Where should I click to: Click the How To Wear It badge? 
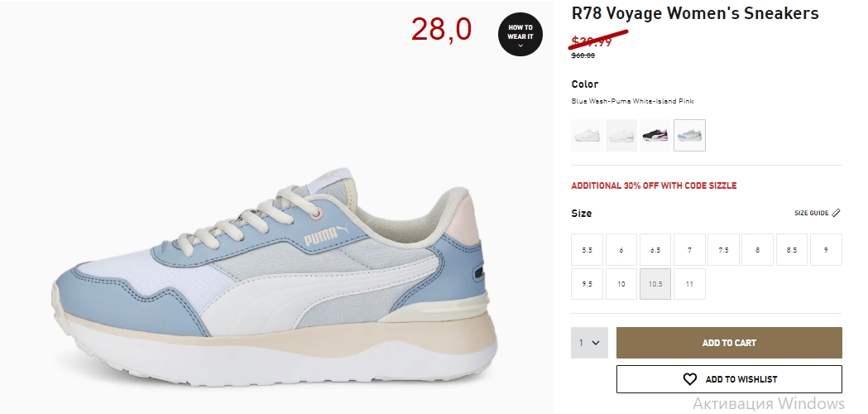tap(520, 34)
